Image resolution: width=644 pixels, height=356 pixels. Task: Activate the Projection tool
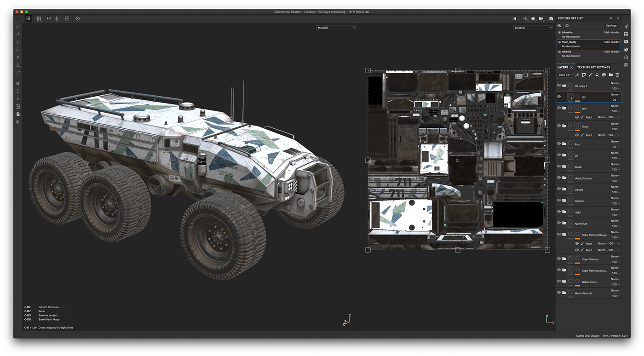click(x=18, y=41)
